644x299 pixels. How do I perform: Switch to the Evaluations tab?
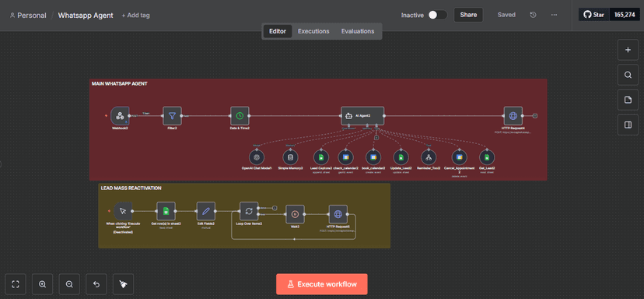point(357,31)
